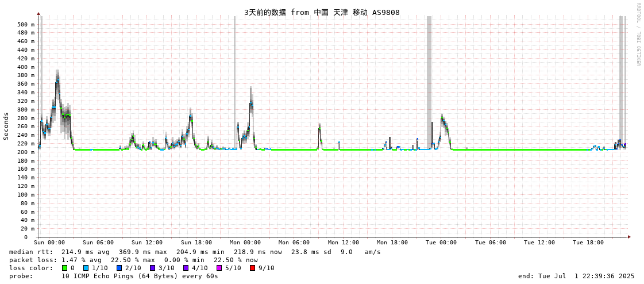The width and height of the screenshot is (644, 284).
Task: Click the median rtt label
Action: pos(31,252)
